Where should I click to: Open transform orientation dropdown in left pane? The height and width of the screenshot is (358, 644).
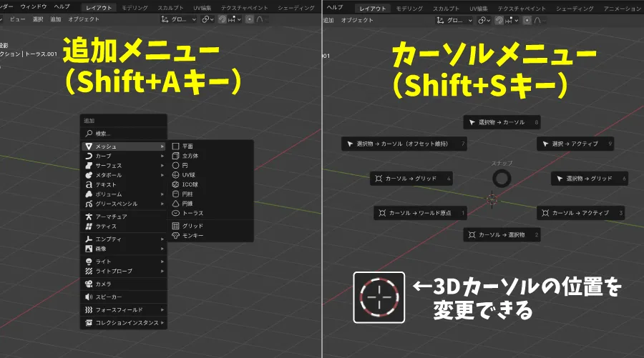click(179, 19)
